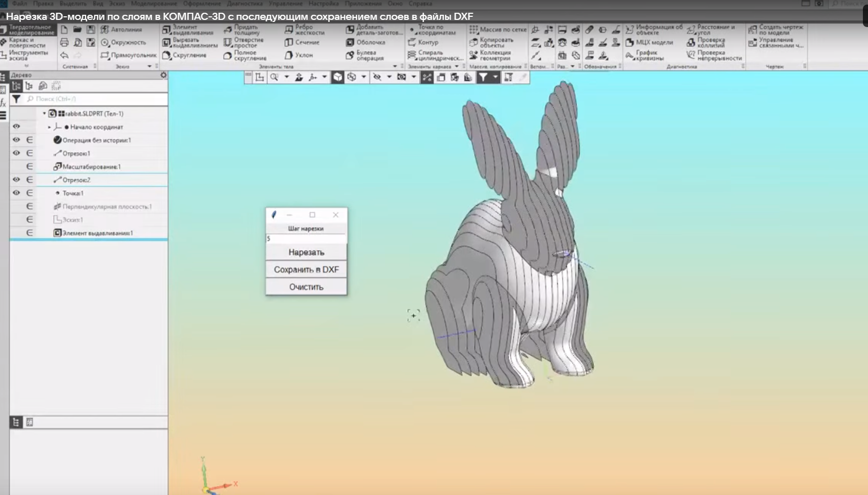The image size is (868, 495).
Task: Print the document
Action: pos(64,42)
